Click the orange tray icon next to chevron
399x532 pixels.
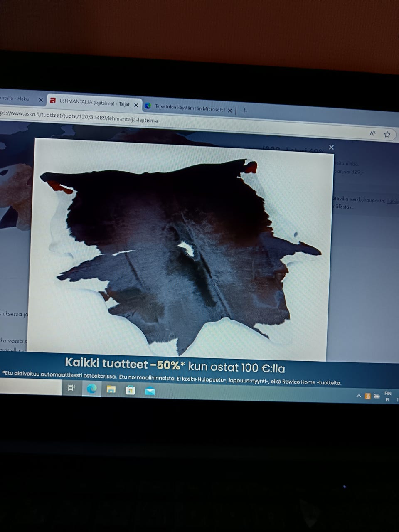(367, 396)
